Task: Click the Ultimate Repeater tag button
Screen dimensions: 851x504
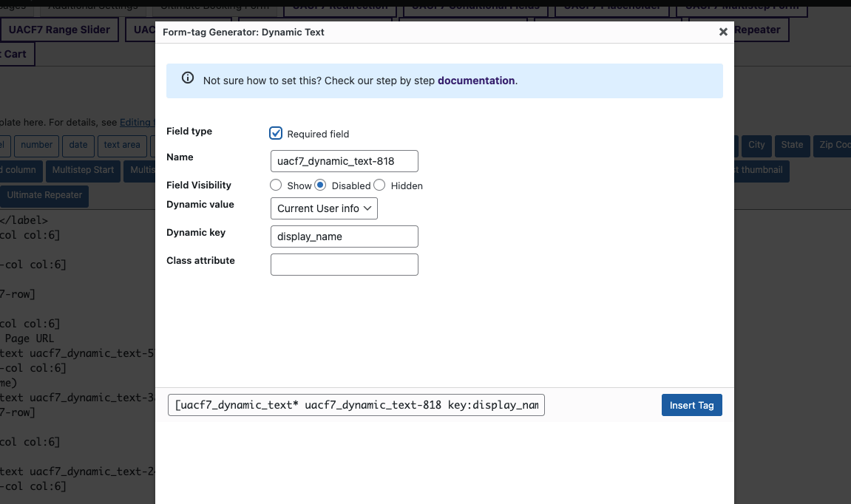Action: click(44, 196)
